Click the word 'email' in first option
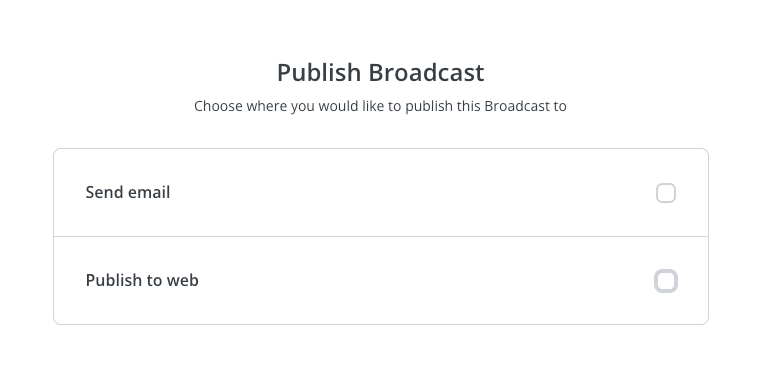 click(147, 193)
